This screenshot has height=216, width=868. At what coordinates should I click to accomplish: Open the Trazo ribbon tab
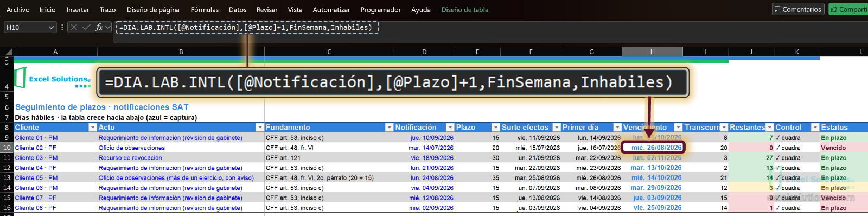click(107, 10)
